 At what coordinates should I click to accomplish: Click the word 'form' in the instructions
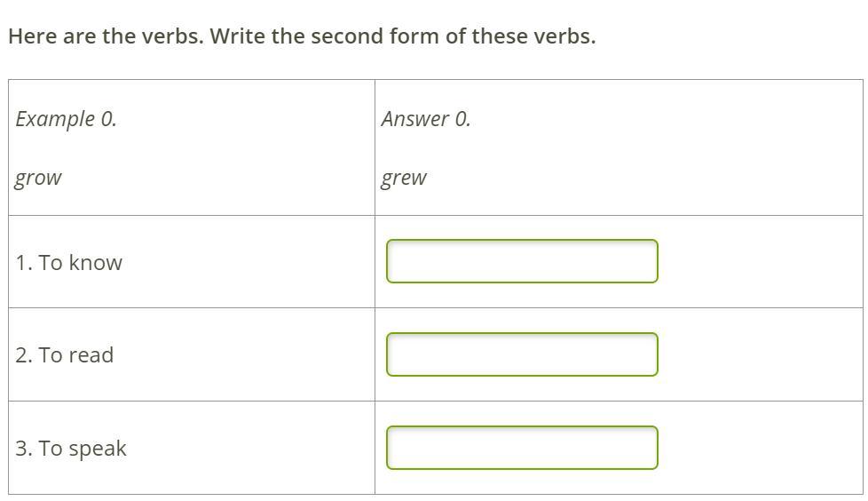click(x=416, y=36)
